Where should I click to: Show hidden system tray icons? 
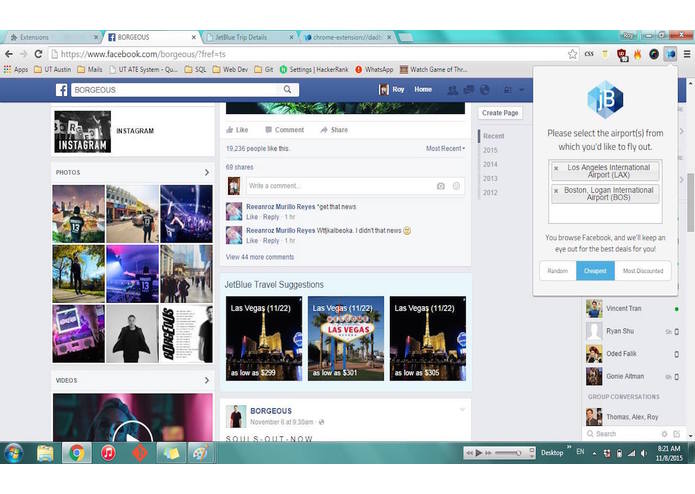pos(594,454)
